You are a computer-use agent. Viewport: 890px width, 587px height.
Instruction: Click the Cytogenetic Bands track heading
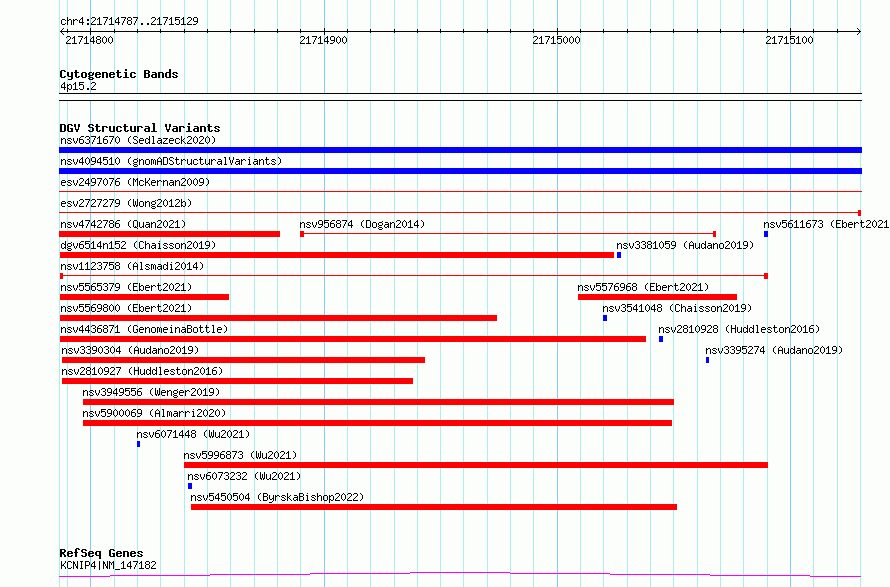pyautogui.click(x=119, y=74)
